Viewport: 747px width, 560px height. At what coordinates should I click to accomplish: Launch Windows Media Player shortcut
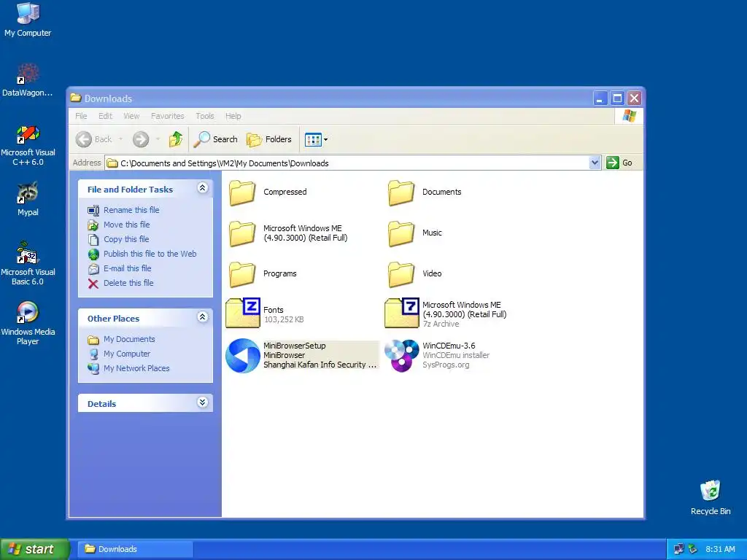click(28, 323)
